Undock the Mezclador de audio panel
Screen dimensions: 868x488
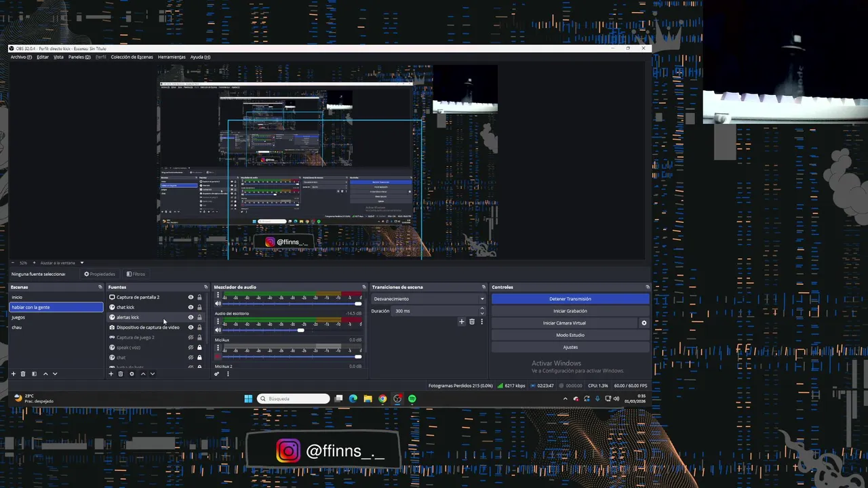point(363,287)
